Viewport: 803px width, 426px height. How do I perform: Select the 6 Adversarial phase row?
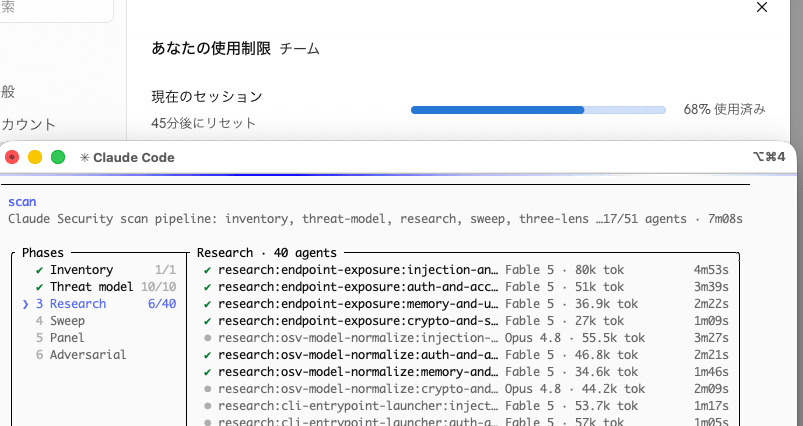point(81,354)
